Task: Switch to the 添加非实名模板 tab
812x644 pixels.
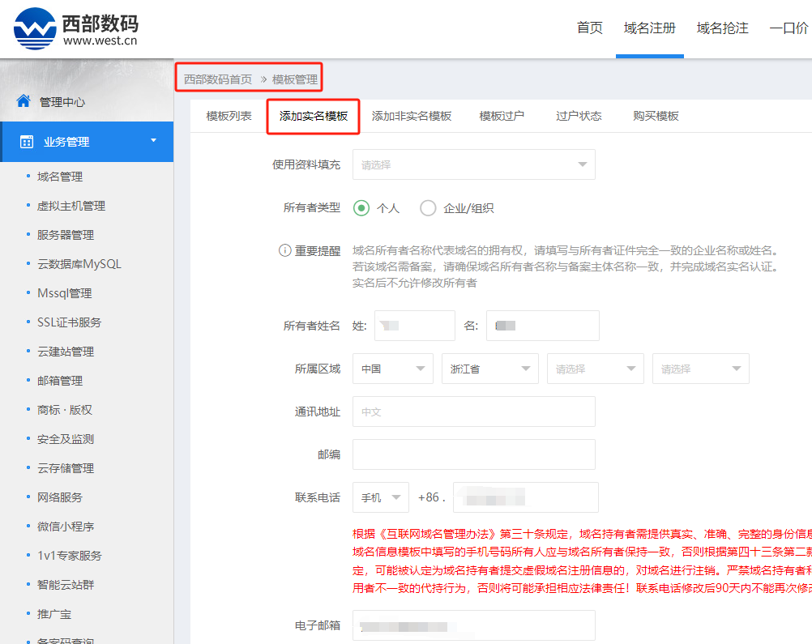Action: tap(412, 116)
